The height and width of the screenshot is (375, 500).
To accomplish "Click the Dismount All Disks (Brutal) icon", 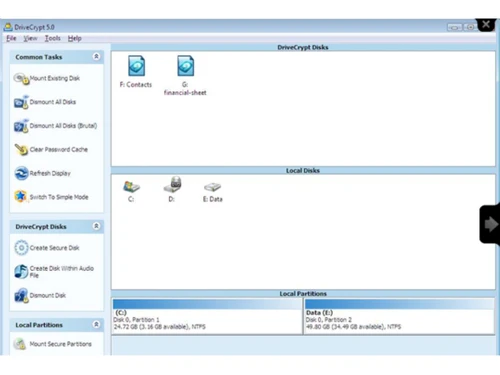I will (x=22, y=126).
